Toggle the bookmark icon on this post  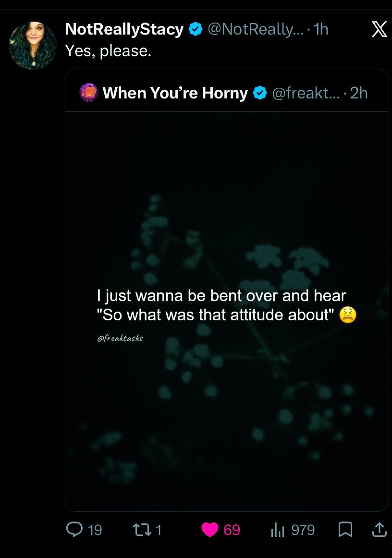pos(345,530)
